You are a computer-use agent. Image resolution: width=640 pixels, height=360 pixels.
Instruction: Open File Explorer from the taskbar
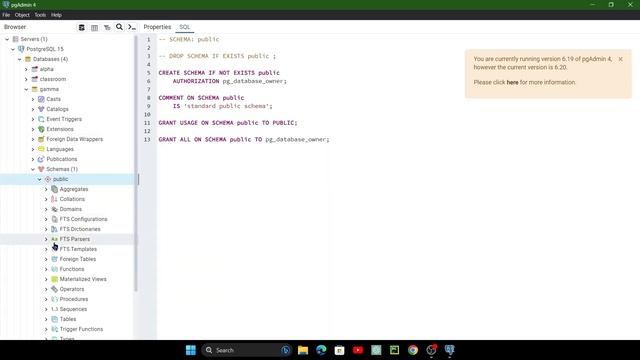tap(303, 350)
